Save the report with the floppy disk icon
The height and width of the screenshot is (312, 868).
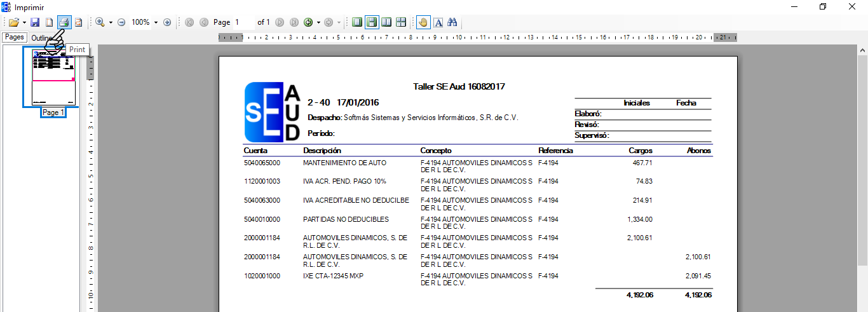(x=36, y=22)
